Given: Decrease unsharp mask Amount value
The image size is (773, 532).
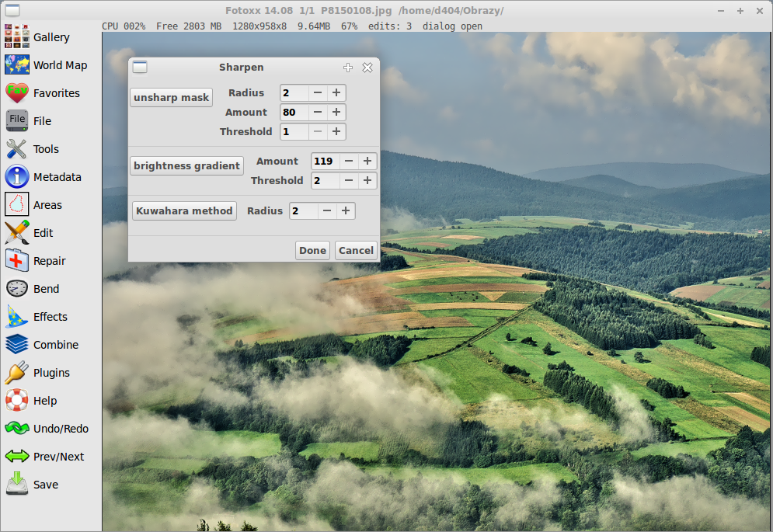Looking at the screenshot, I should click(318, 113).
